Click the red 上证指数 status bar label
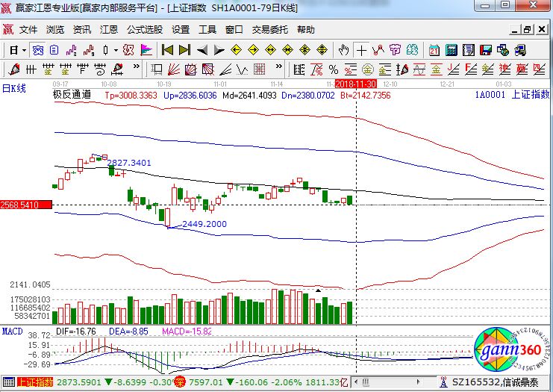Screen dimensions: 553x392 35,382
